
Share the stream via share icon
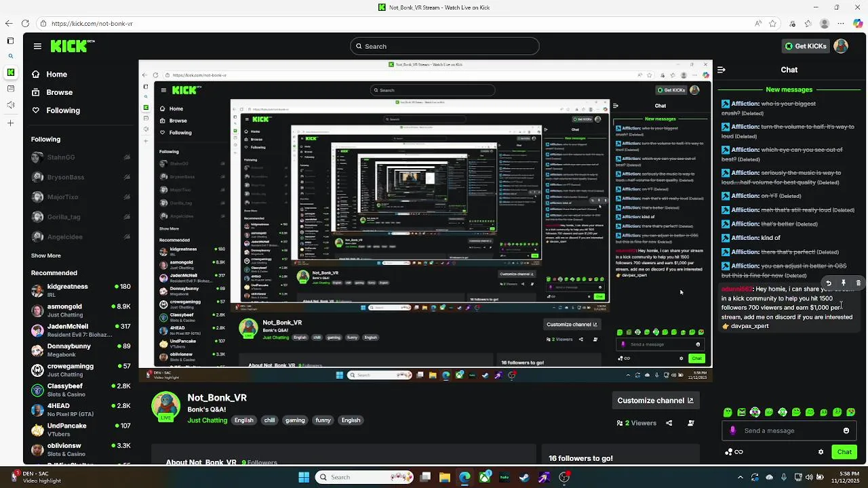click(x=669, y=423)
